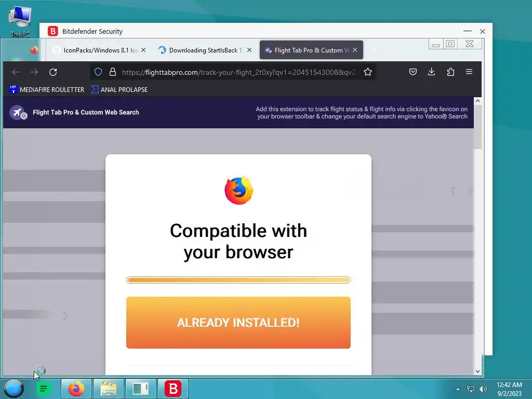Click the Firefox logo left of tabs
This screenshot has height=399, width=532.
34,50
